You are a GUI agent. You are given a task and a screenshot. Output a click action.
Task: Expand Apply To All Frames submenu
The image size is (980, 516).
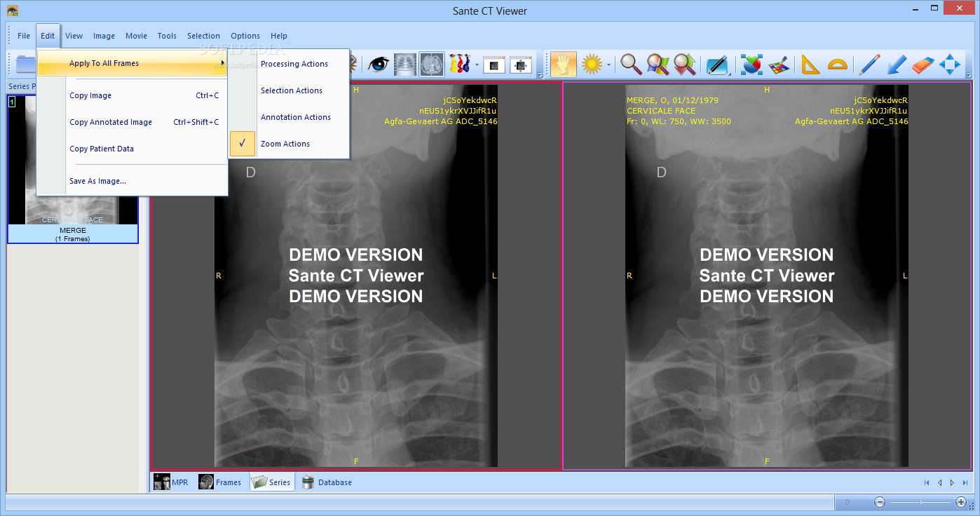(132, 63)
